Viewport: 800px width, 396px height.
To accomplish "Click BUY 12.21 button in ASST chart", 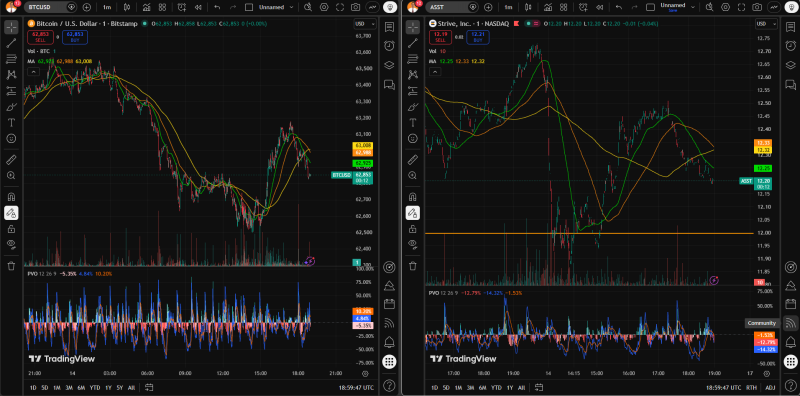I will (x=477, y=37).
